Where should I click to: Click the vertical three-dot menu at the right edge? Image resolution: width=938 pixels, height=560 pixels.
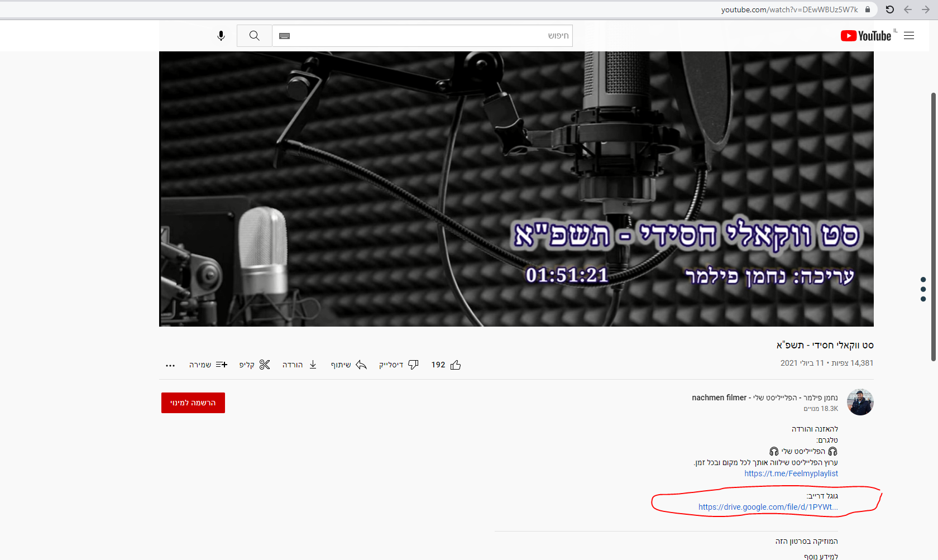[x=923, y=289]
